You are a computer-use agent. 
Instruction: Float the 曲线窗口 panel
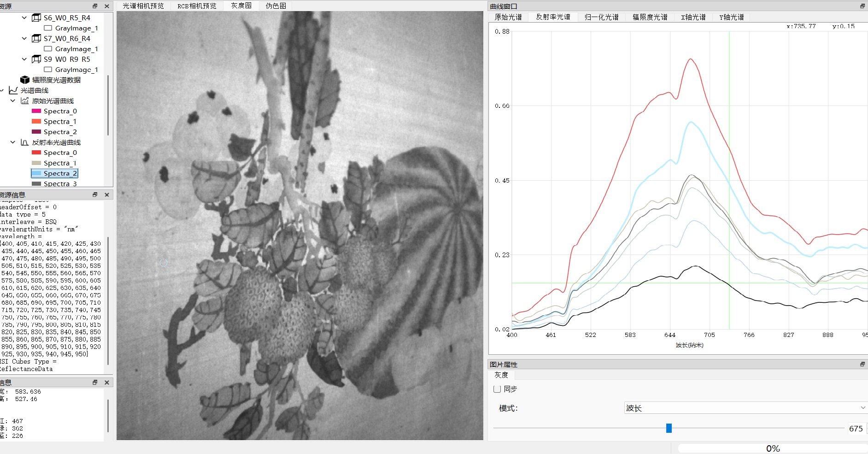[x=862, y=6]
